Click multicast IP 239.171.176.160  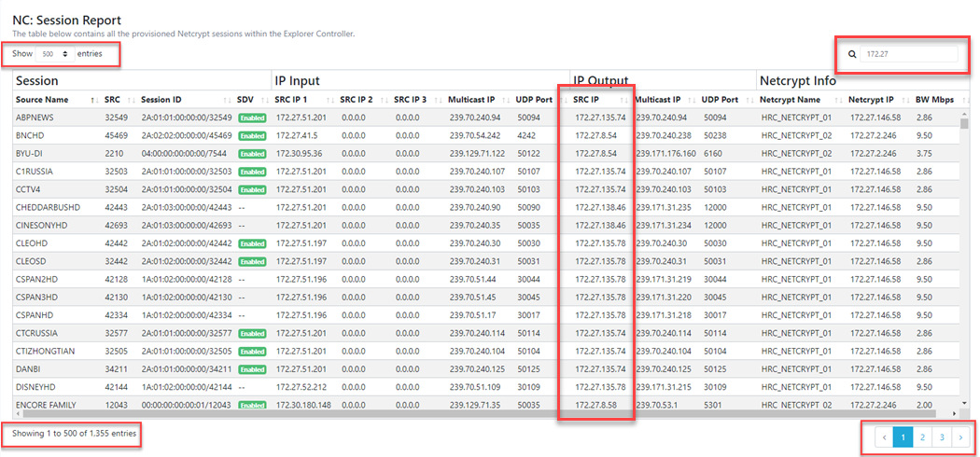[x=665, y=154]
